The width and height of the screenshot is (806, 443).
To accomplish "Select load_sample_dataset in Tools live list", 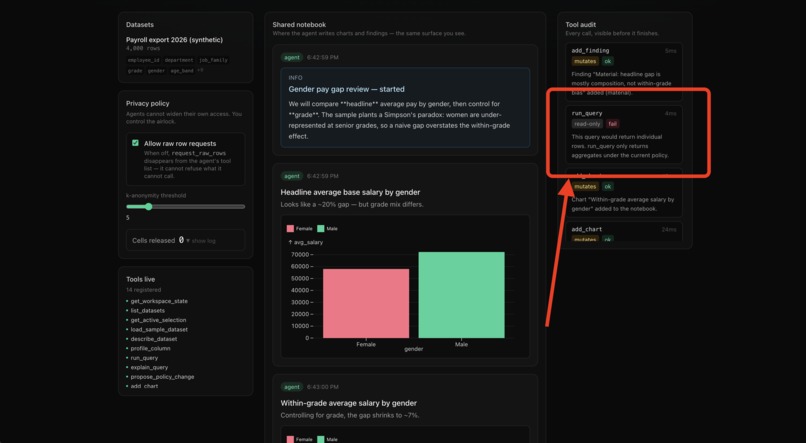I will tap(159, 329).
